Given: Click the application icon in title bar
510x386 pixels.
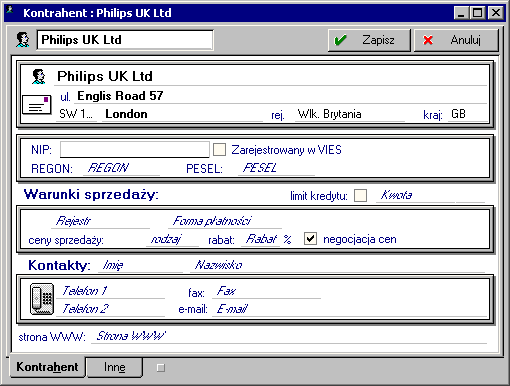Looking at the screenshot, I should tap(10, 10).
